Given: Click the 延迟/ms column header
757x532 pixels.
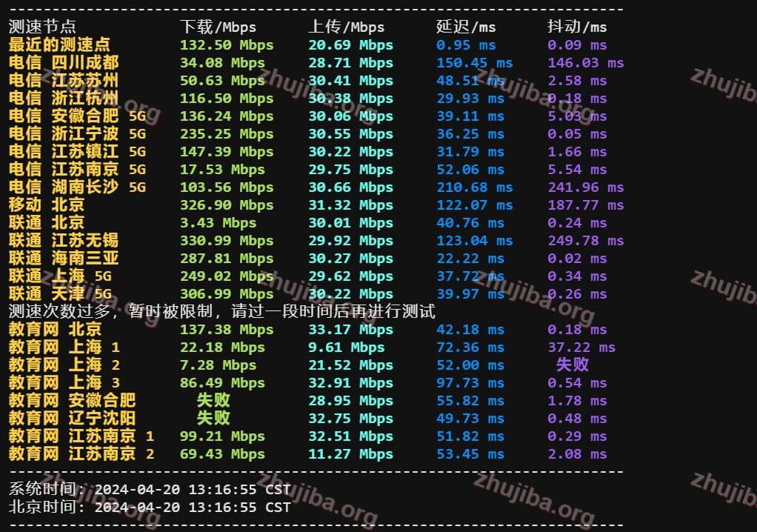Looking at the screenshot, I should [x=466, y=27].
